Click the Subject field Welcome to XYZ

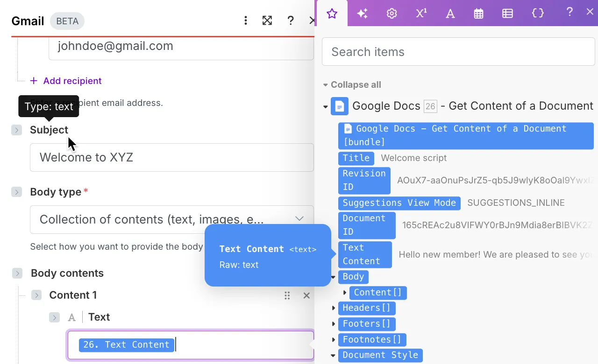click(171, 157)
